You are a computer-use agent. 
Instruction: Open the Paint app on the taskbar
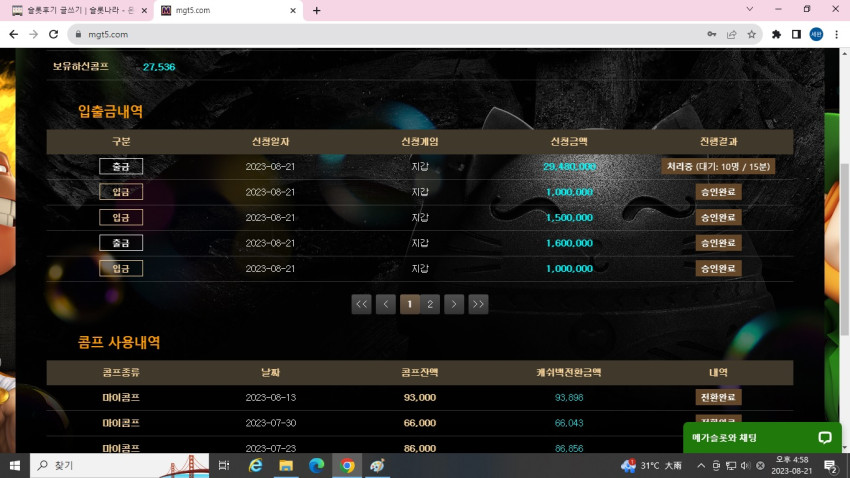377,466
